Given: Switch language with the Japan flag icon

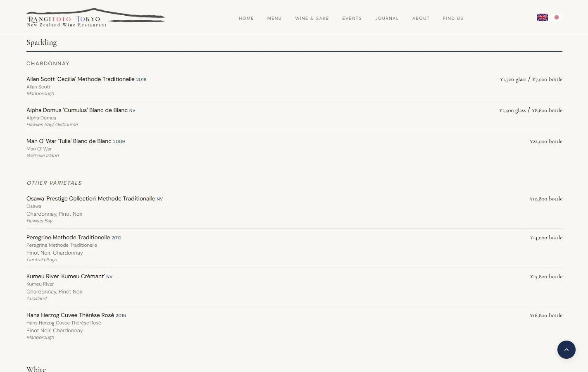Looking at the screenshot, I should pyautogui.click(x=557, y=17).
